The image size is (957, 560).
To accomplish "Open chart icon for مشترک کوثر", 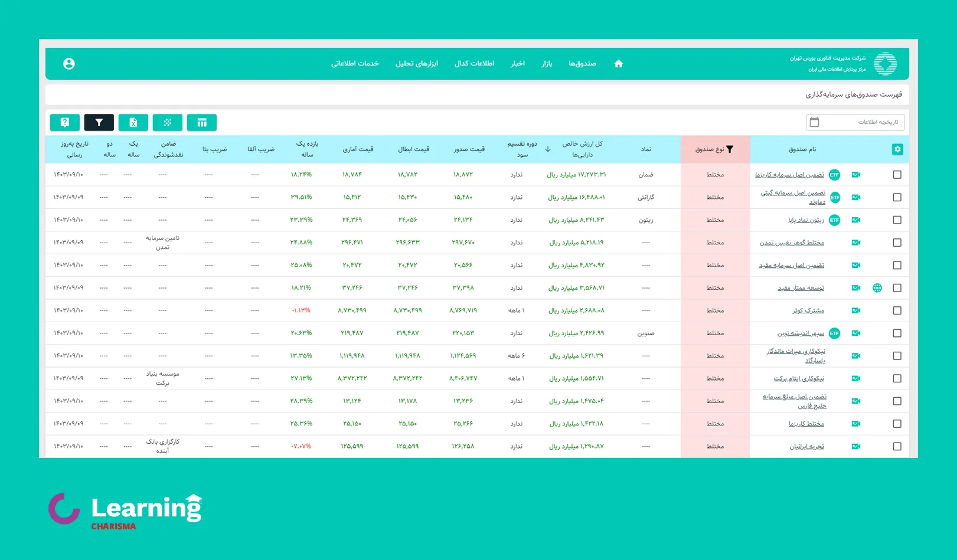I will click(856, 310).
